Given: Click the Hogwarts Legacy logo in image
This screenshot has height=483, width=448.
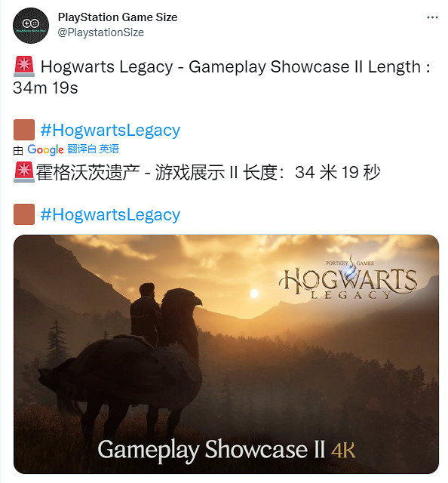Looking at the screenshot, I should [348, 281].
